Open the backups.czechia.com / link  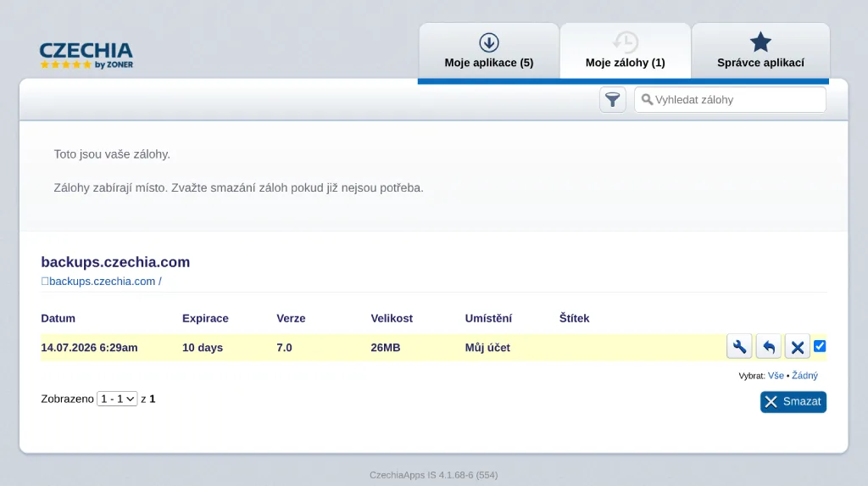pyautogui.click(x=102, y=282)
